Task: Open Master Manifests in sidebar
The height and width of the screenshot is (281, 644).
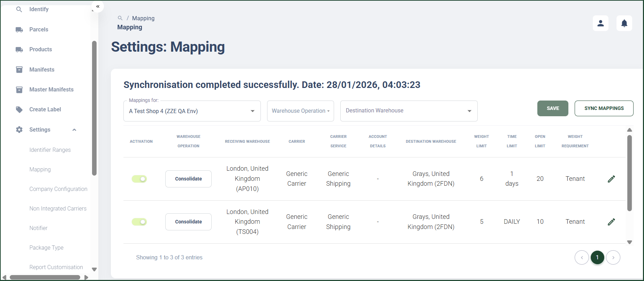Action: point(51,90)
